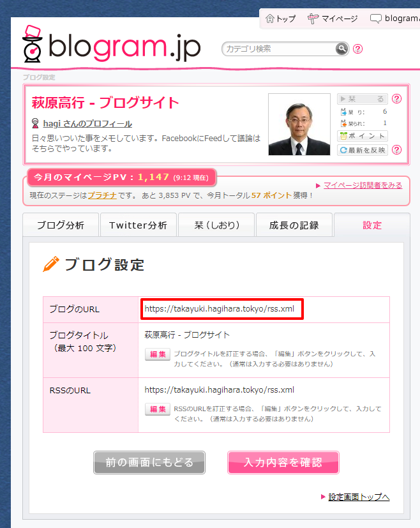Viewport: 420px width, 528px height.
Task: Click the blogram.jp logo
Action: 112,45
